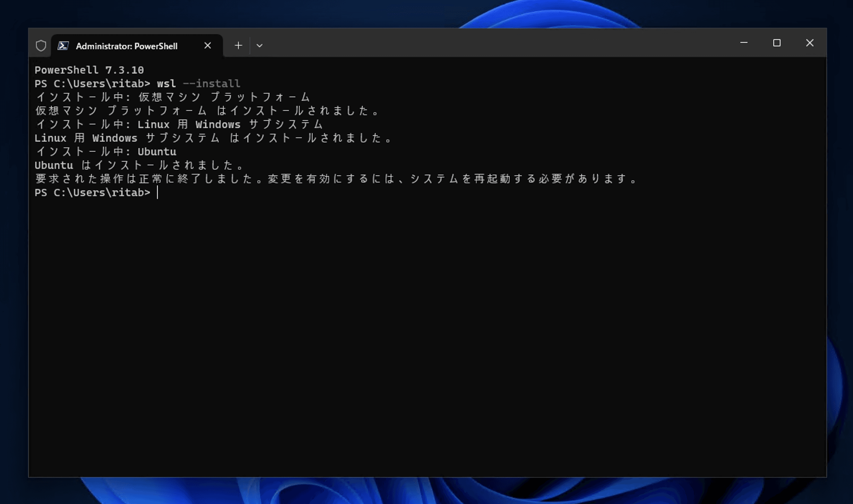The height and width of the screenshot is (504, 853).
Task: Click the administrator shield icon
Action: pos(41,46)
